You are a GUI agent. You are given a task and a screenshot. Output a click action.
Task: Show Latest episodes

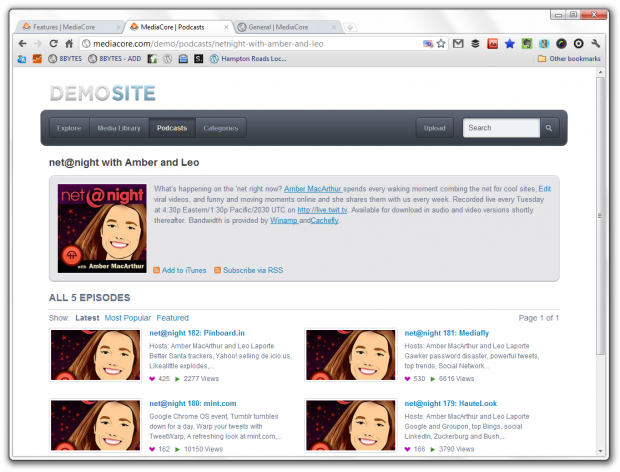tap(87, 318)
